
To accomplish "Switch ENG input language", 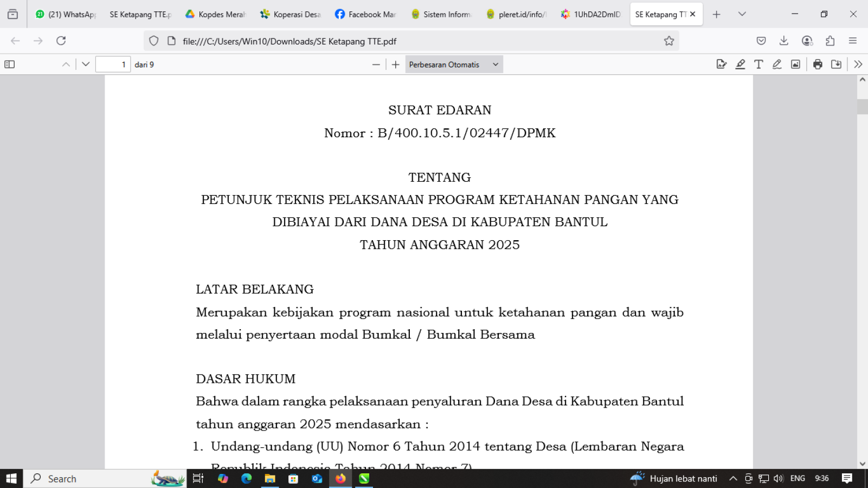I will [x=798, y=479].
